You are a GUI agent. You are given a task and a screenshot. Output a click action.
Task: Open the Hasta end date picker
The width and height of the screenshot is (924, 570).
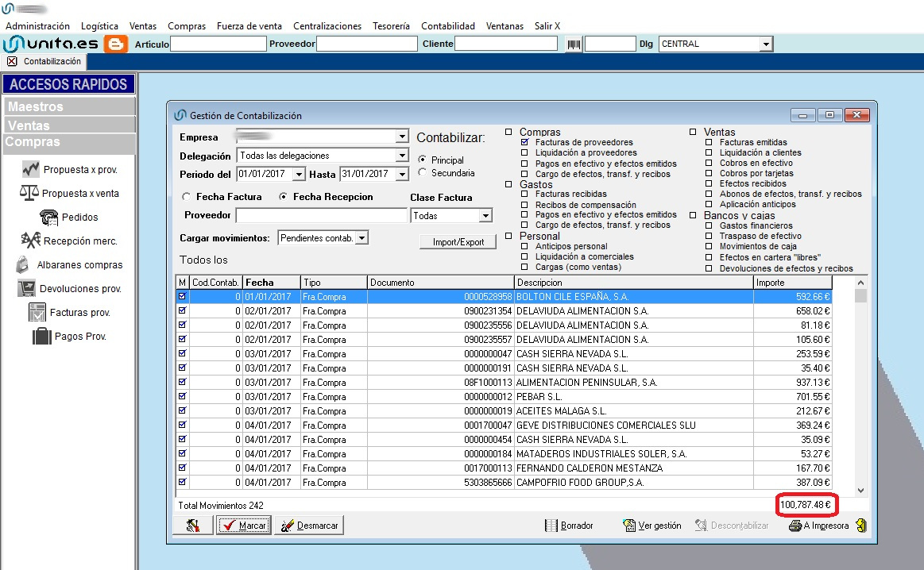coord(402,175)
